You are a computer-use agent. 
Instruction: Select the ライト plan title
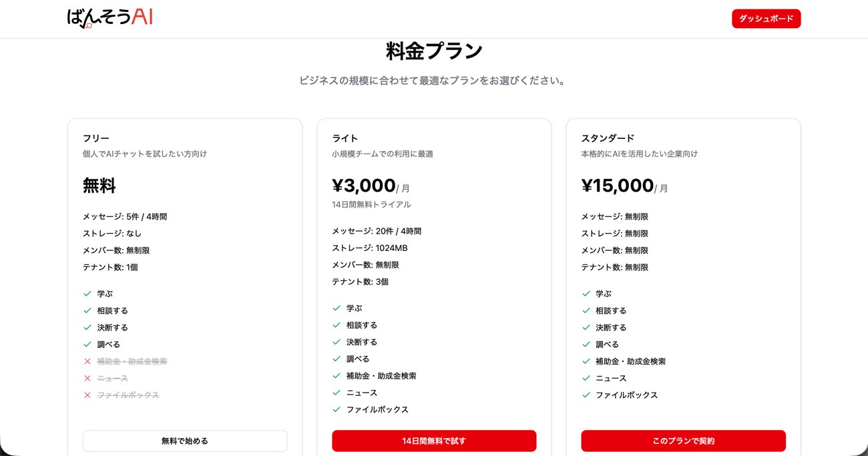345,138
